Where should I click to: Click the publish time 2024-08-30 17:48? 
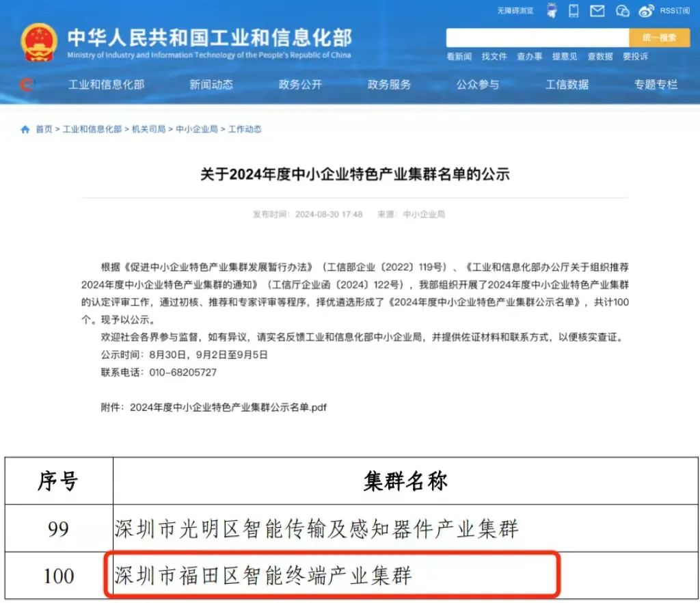[x=329, y=214]
